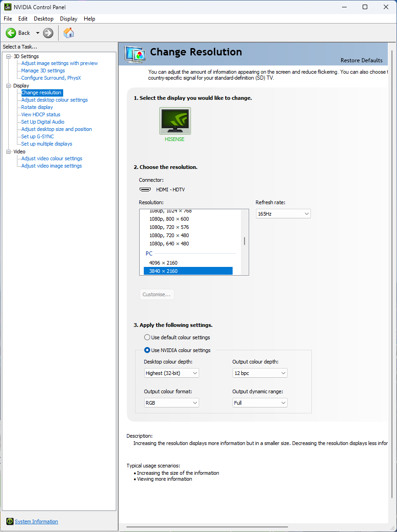Open the Back history dropdown arrow
The image size is (397, 532).
click(x=38, y=33)
